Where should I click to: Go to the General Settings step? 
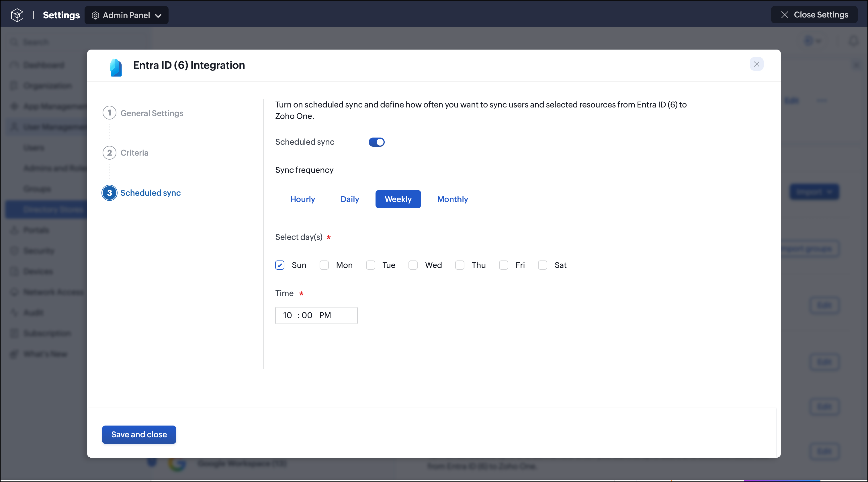143,113
